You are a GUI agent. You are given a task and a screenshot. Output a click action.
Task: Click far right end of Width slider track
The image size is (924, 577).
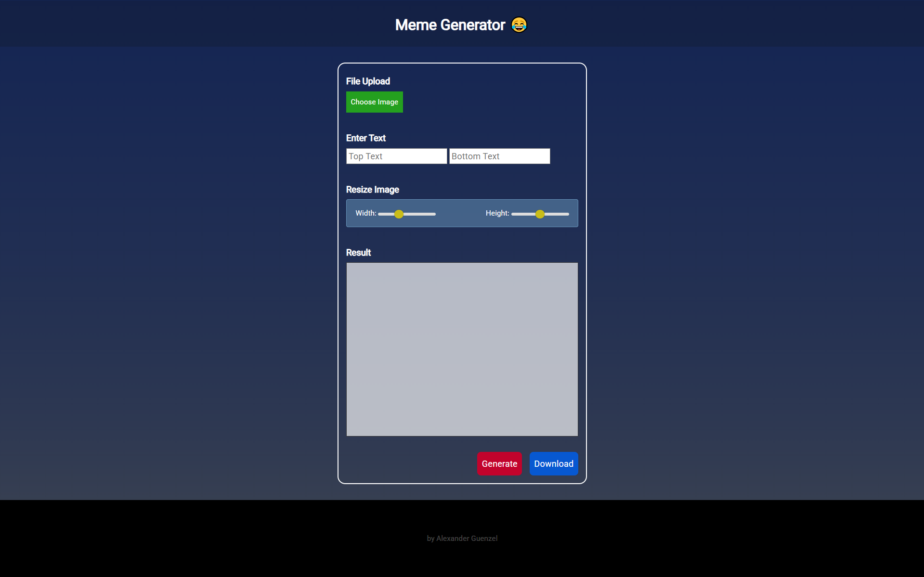(x=434, y=214)
